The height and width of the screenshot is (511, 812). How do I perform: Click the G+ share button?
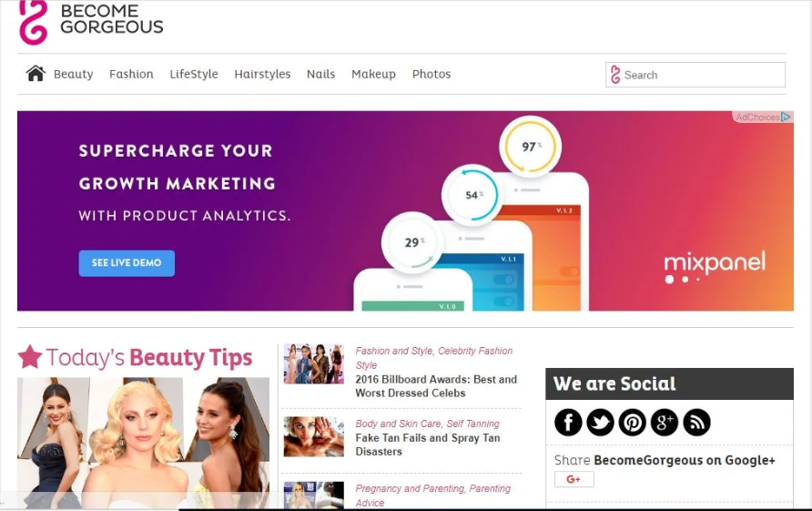pos(573,479)
